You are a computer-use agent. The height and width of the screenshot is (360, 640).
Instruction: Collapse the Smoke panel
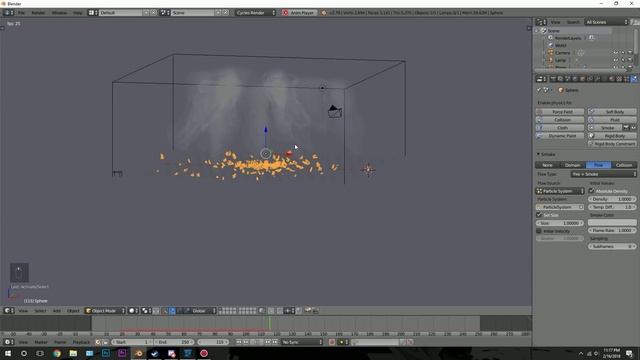[x=538, y=154]
